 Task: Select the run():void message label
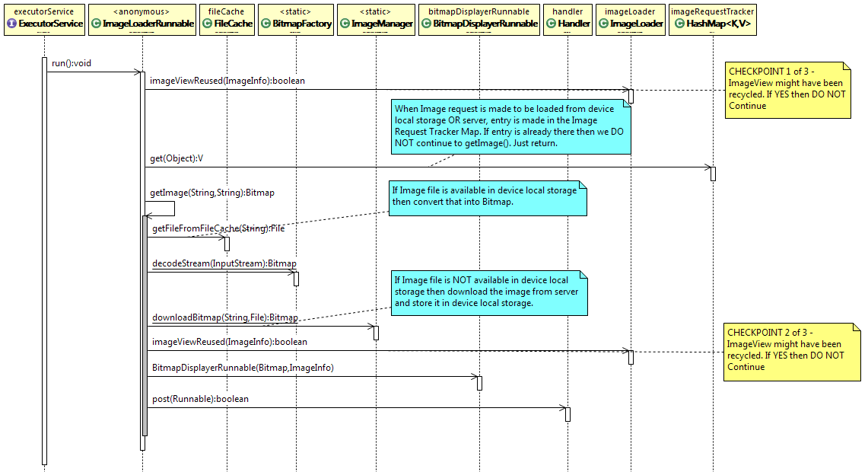[x=72, y=63]
